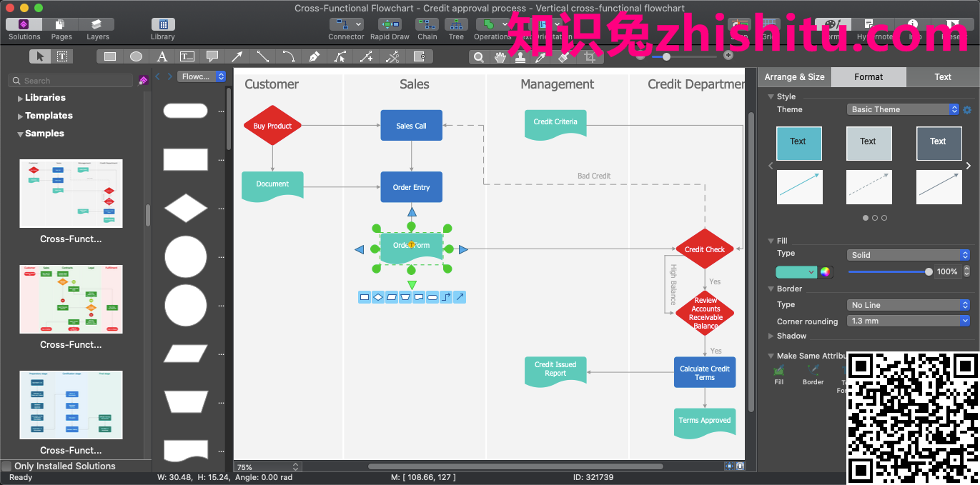Viewport: 980px width, 485px height.
Task: Expand the Libraries section
Action: pos(20,99)
